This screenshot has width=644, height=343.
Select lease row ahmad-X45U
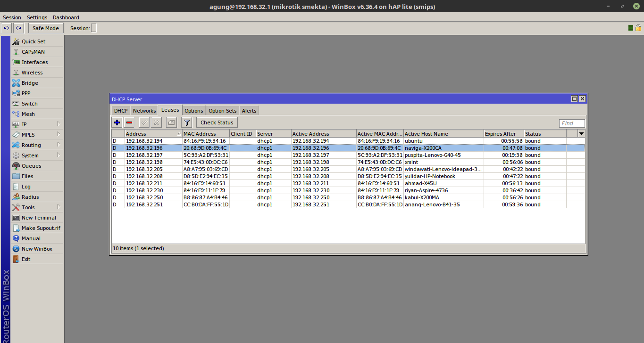pos(348,183)
